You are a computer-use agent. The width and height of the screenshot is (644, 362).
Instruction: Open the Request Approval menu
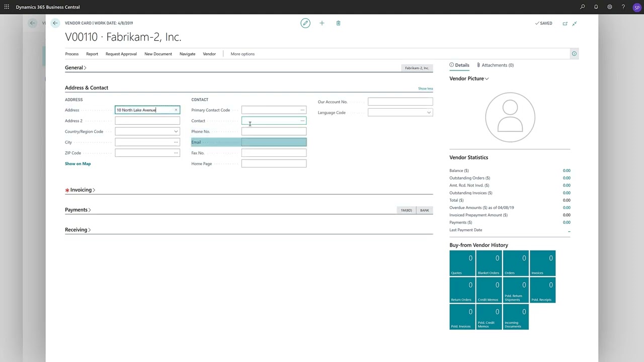pos(121,54)
